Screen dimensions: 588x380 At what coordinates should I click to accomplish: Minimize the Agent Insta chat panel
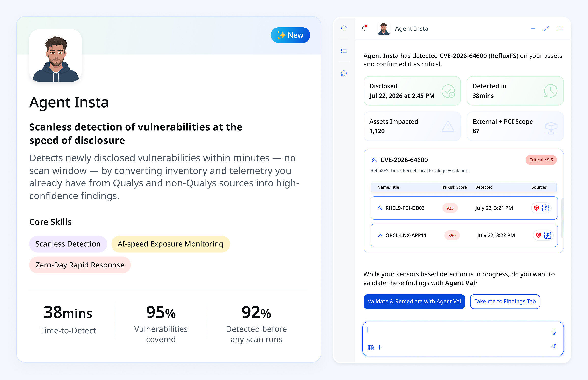[x=533, y=29]
